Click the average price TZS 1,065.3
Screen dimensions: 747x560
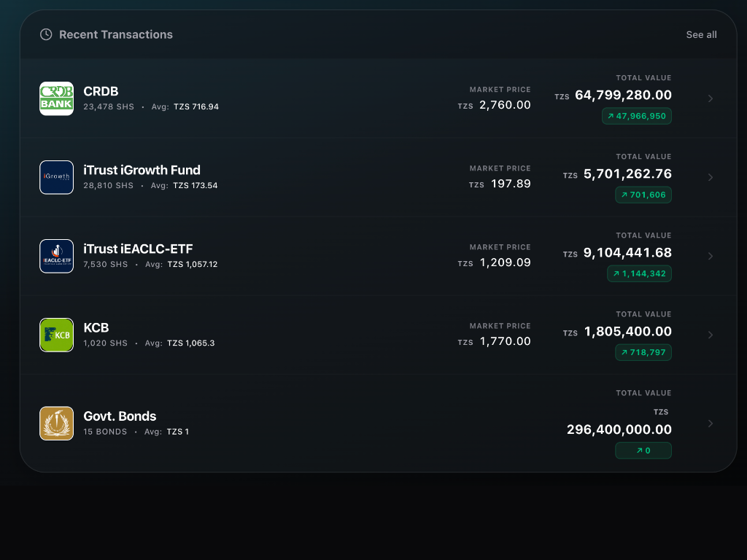pos(191,343)
